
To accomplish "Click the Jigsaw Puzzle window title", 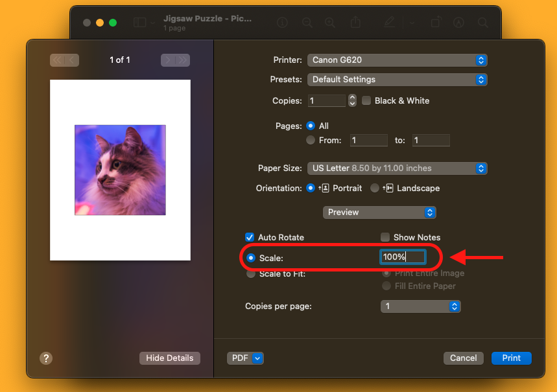I will (207, 18).
